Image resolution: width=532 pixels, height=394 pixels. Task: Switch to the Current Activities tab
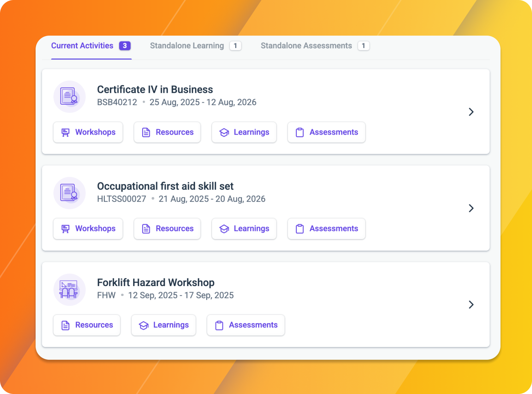pos(91,46)
